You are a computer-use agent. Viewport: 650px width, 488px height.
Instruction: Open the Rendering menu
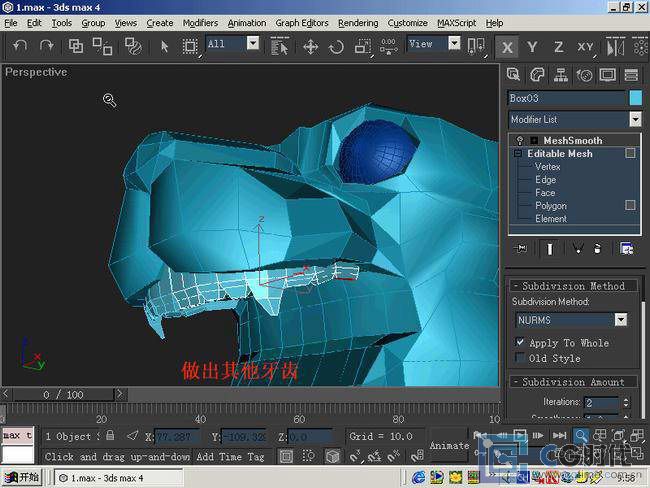tap(358, 23)
